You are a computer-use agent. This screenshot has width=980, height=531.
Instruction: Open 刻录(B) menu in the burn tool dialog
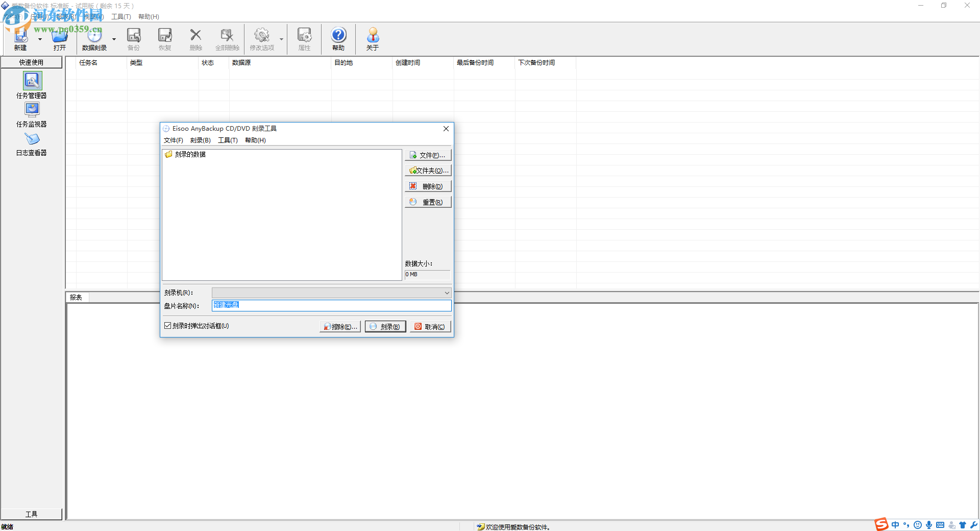coord(201,140)
